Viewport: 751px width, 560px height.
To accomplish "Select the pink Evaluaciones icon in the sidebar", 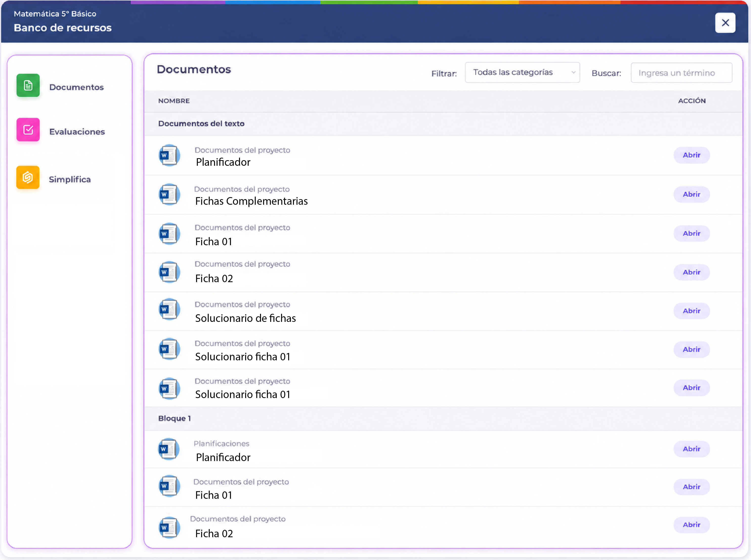I will click(28, 130).
